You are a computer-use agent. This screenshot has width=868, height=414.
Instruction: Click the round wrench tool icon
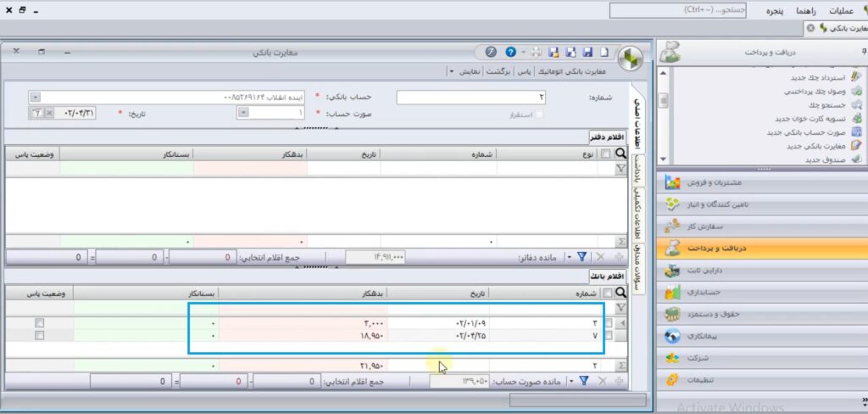(x=491, y=52)
